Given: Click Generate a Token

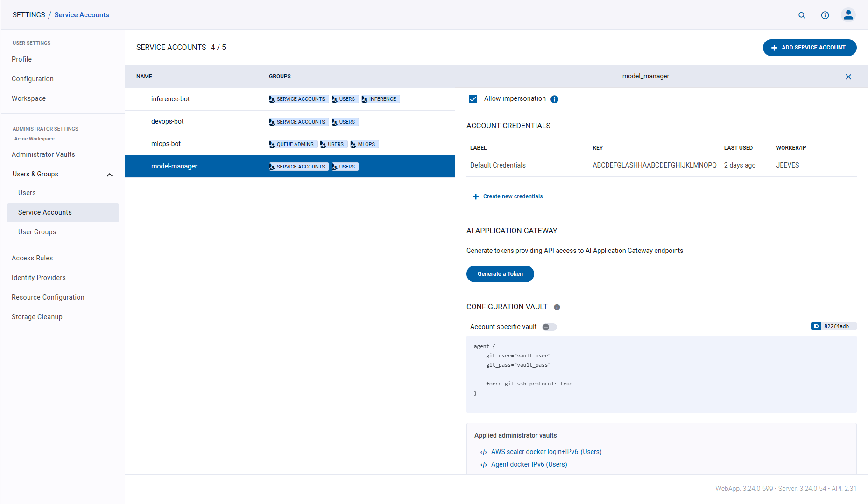Looking at the screenshot, I should pos(500,274).
